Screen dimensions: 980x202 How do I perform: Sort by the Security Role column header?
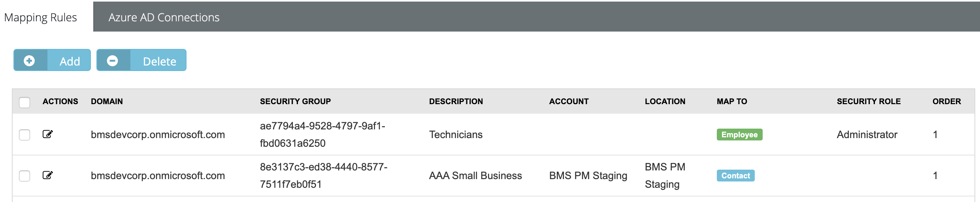869,101
